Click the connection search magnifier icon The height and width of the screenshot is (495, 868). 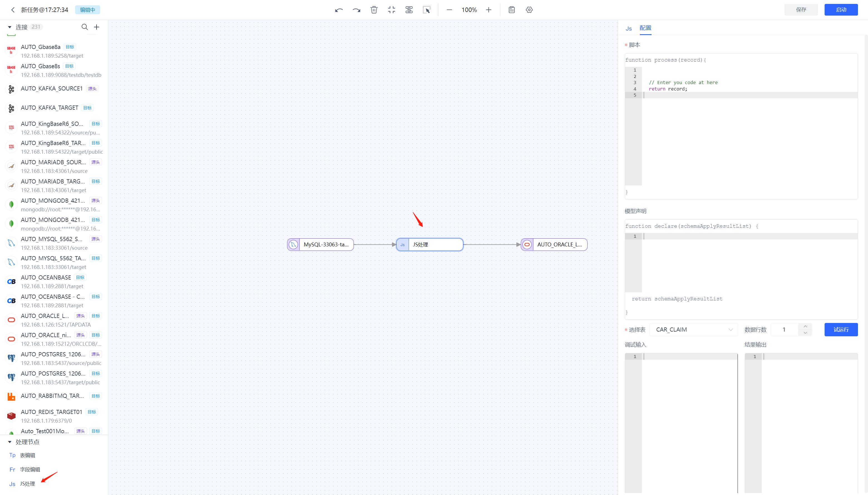coord(85,27)
